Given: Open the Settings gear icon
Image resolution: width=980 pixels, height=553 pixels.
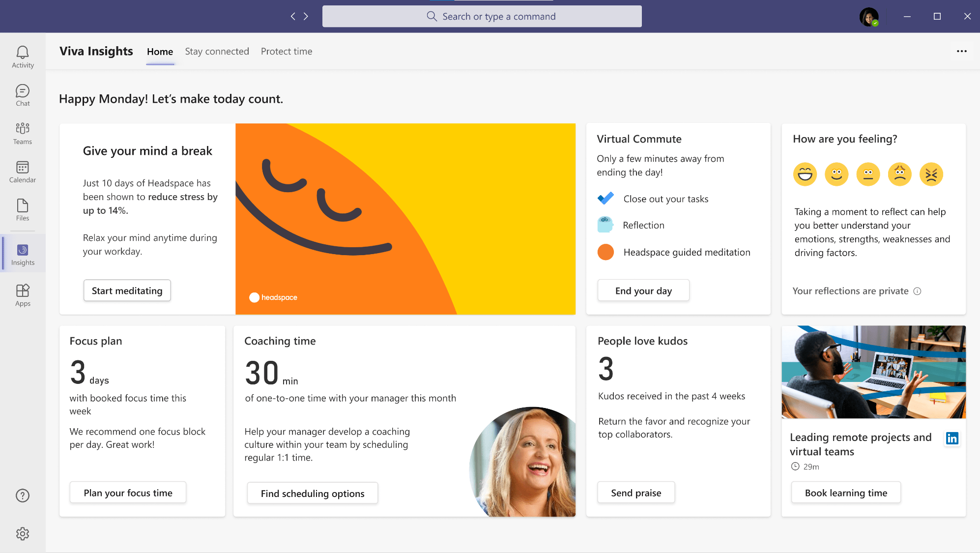Looking at the screenshot, I should 23,534.
